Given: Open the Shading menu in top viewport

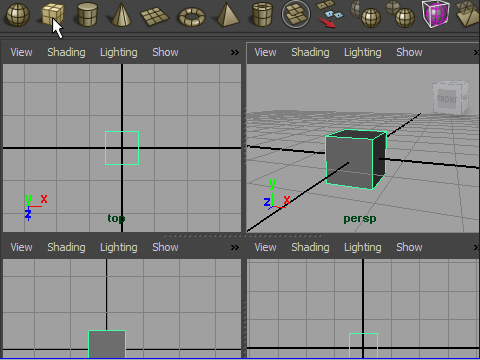Looking at the screenshot, I should click(x=66, y=52).
